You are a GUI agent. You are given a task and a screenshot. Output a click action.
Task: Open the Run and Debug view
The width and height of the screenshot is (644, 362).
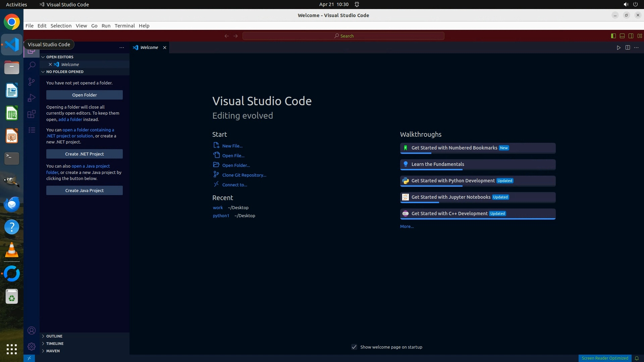coord(32,98)
